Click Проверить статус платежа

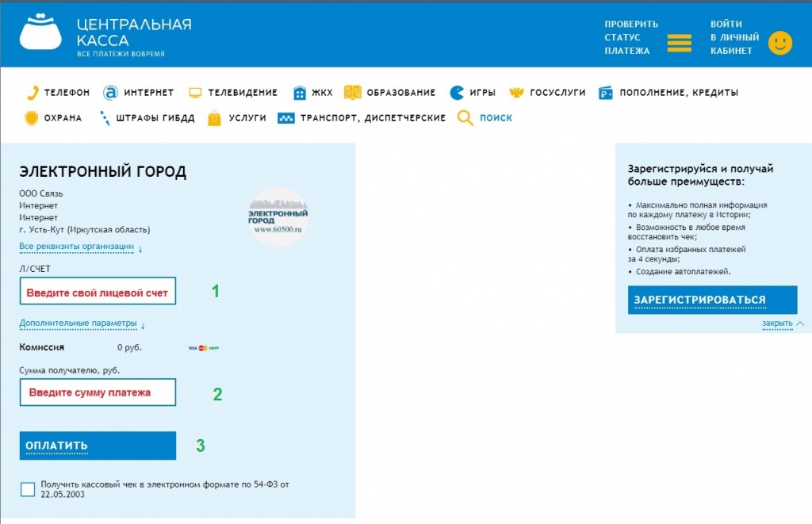[630, 37]
